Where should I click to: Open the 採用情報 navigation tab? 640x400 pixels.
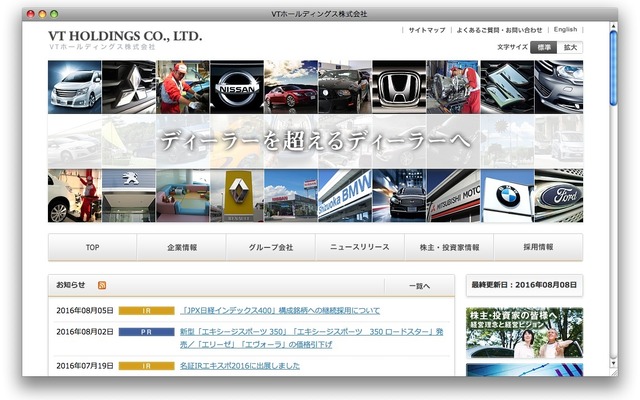point(538,247)
